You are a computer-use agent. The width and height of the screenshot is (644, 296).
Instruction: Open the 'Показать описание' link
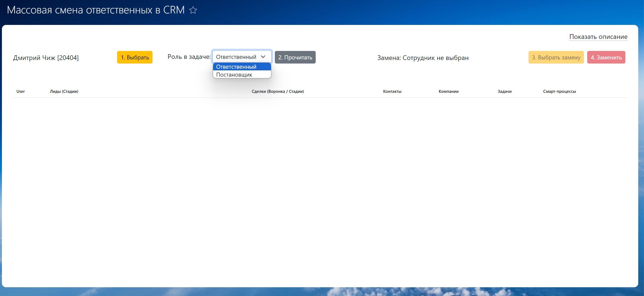pos(598,37)
